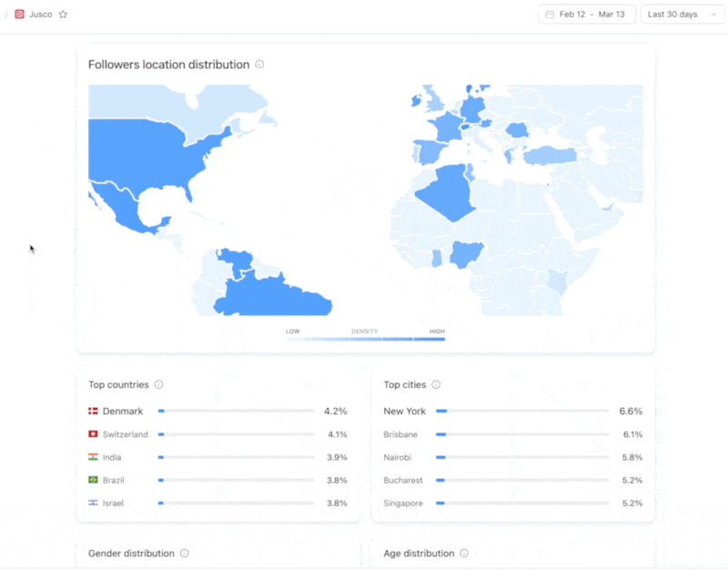Screen dimensions: 728x570
Task: Click the Age distribution info icon
Action: click(463, 554)
